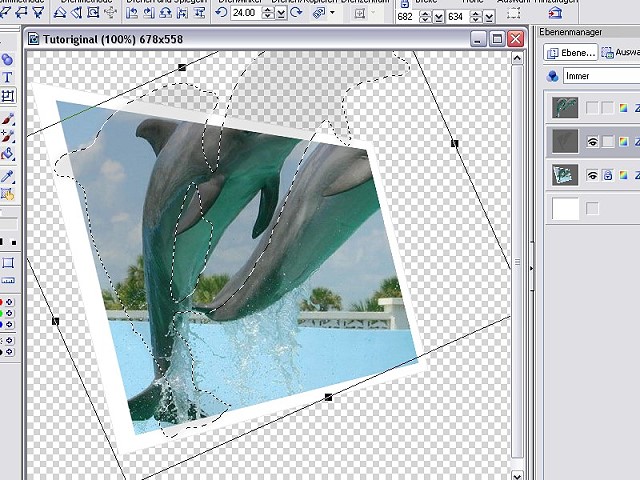Select the overlapping blue spheres tool
The height and width of the screenshot is (480, 640).
(x=7, y=60)
